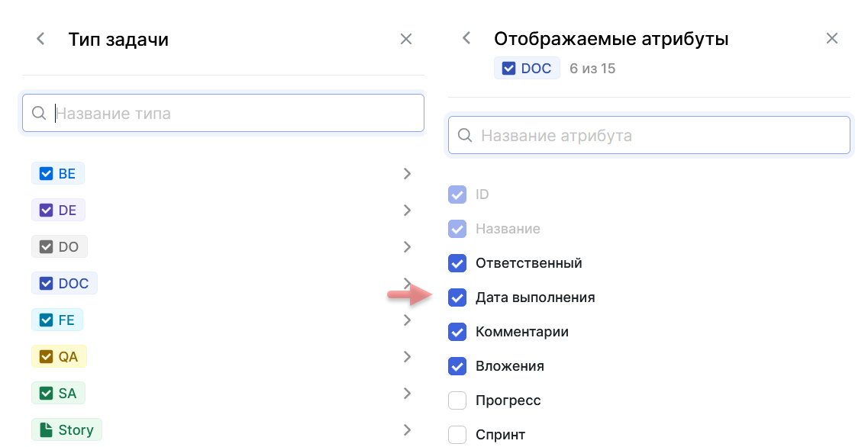Click the back arrow on Тип задачи panel
Image resolution: width=868 pixels, height=447 pixels.
point(40,38)
